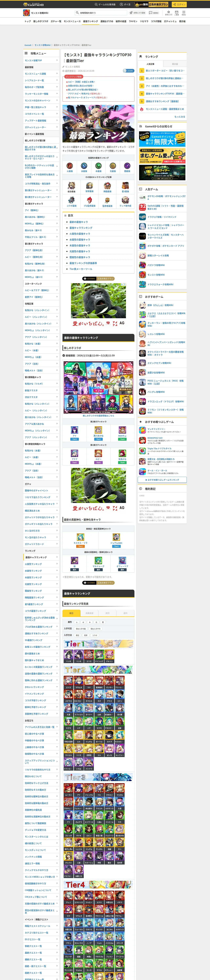Select the 推しの子コラボ nav tab

point(41,21)
